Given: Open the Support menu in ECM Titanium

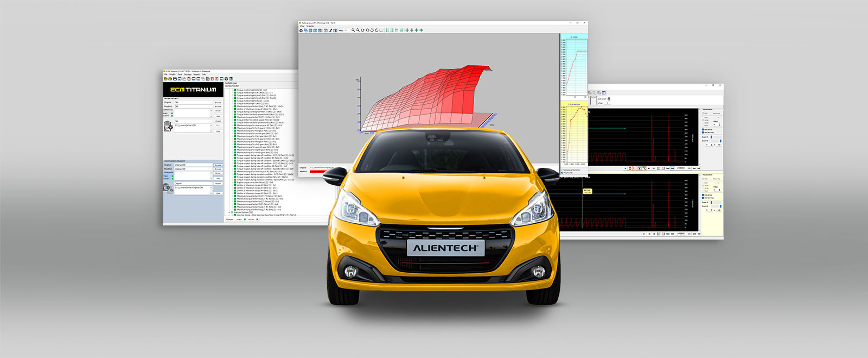Looking at the screenshot, I should [x=197, y=74].
